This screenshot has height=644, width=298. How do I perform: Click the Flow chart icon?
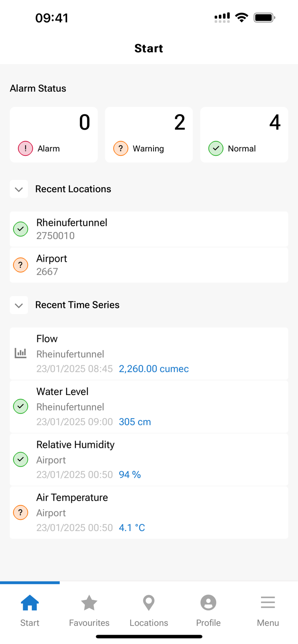(21, 353)
